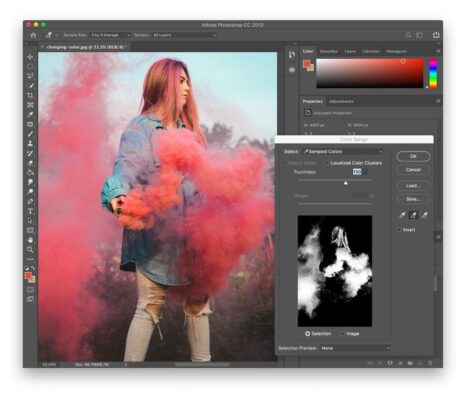
Task: Click the rainbow hue strip in Color panel
Action: tap(433, 74)
